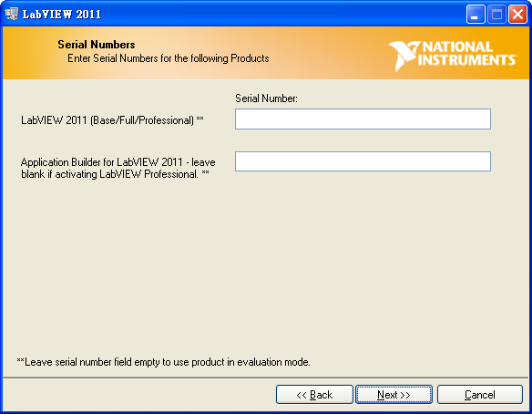Click the installer icon in title bar

[x=12, y=14]
